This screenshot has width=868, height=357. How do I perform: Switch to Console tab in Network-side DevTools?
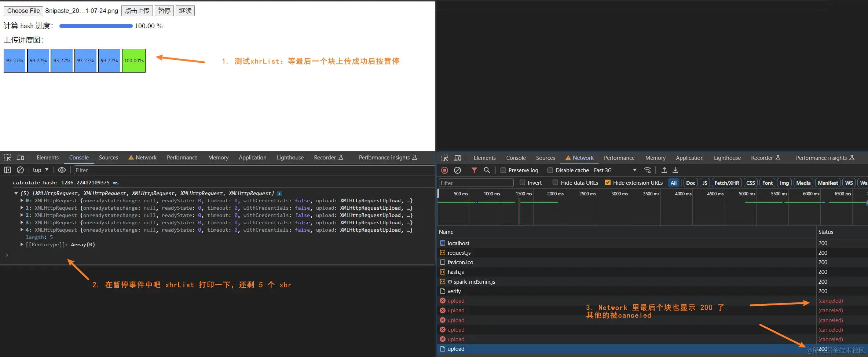tap(516, 158)
